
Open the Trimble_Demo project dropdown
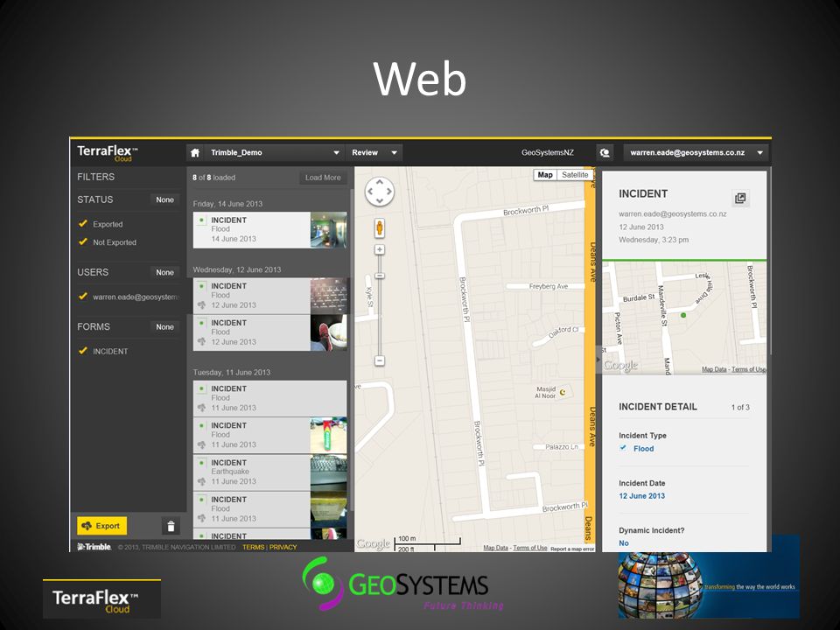(x=274, y=152)
